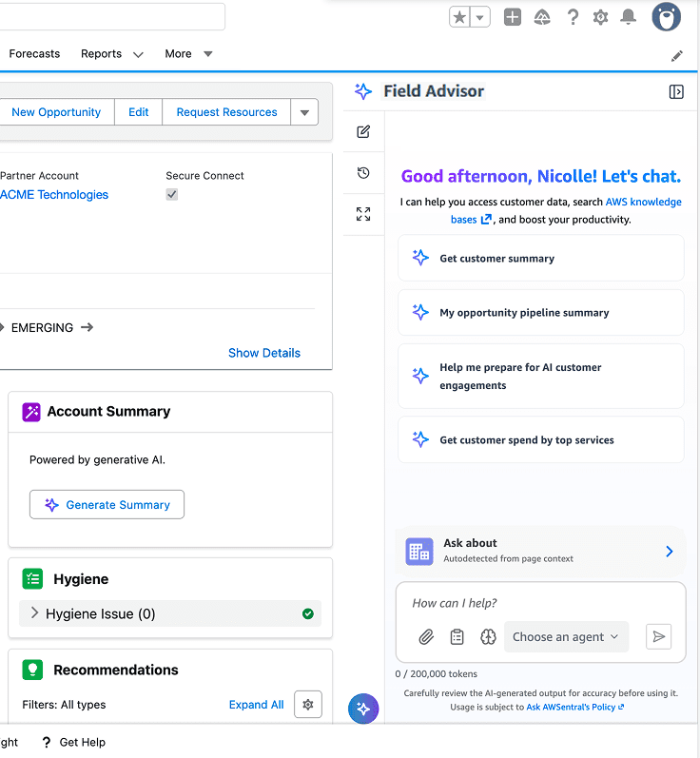
Task: Click the How can I help input
Action: (x=540, y=603)
